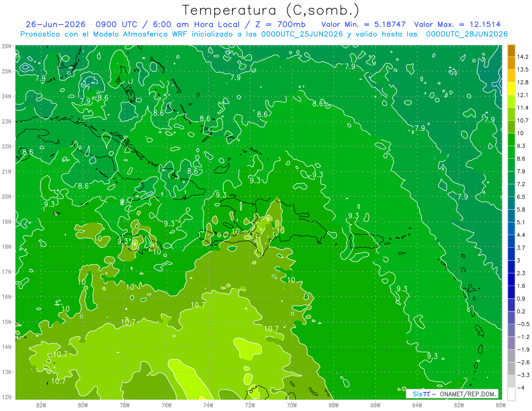Click the colorbar label '11.4'
Viewport: 532px width, 411px height.
coord(524,108)
